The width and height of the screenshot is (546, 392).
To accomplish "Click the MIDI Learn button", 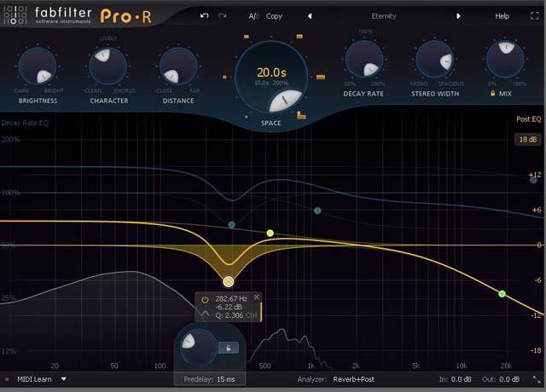I will 36,378.
